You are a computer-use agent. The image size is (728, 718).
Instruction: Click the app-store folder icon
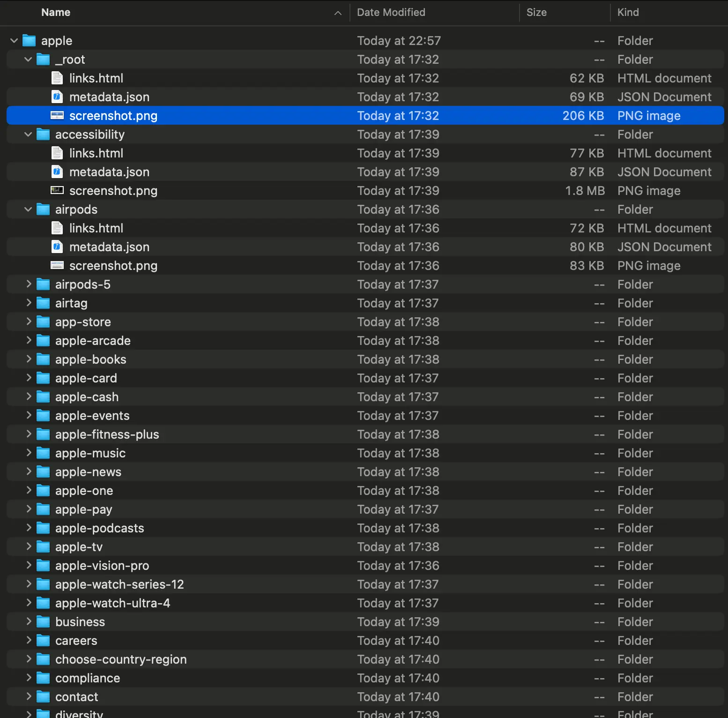[43, 322]
